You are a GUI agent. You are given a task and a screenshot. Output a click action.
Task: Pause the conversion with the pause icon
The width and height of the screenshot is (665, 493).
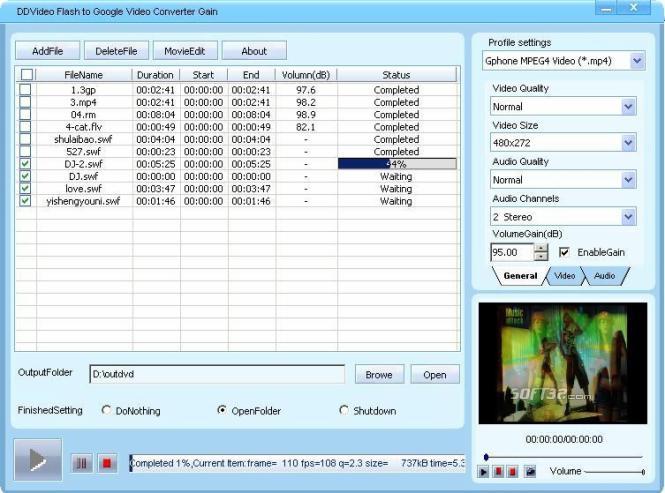coord(82,463)
